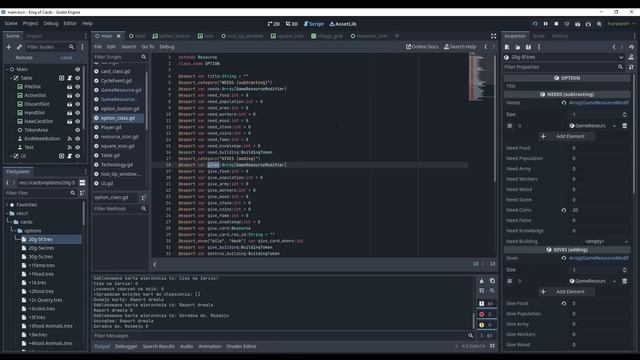Open the script editor File menu
This screenshot has height=360, width=640.
pyautogui.click(x=98, y=47)
